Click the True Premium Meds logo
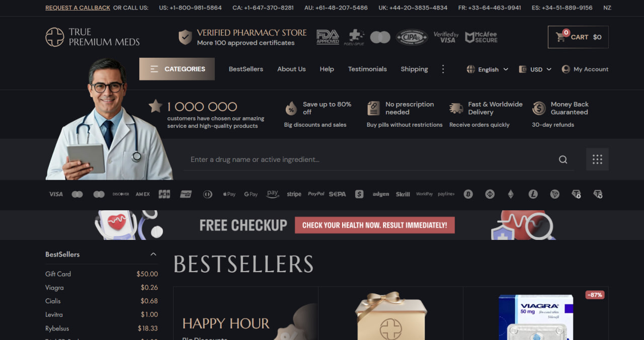The height and width of the screenshot is (340, 644). (93, 37)
